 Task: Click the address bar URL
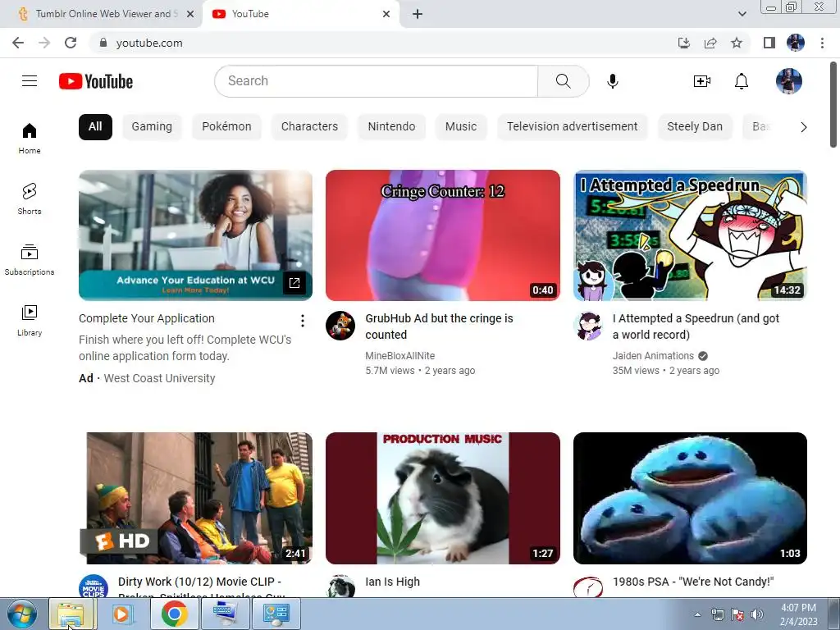point(149,43)
